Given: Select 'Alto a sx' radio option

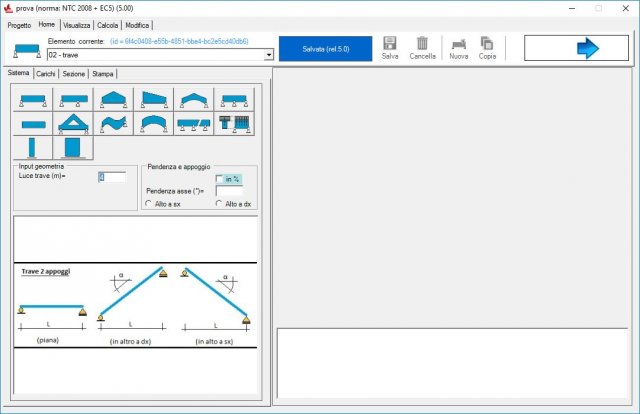Looking at the screenshot, I should (x=149, y=203).
